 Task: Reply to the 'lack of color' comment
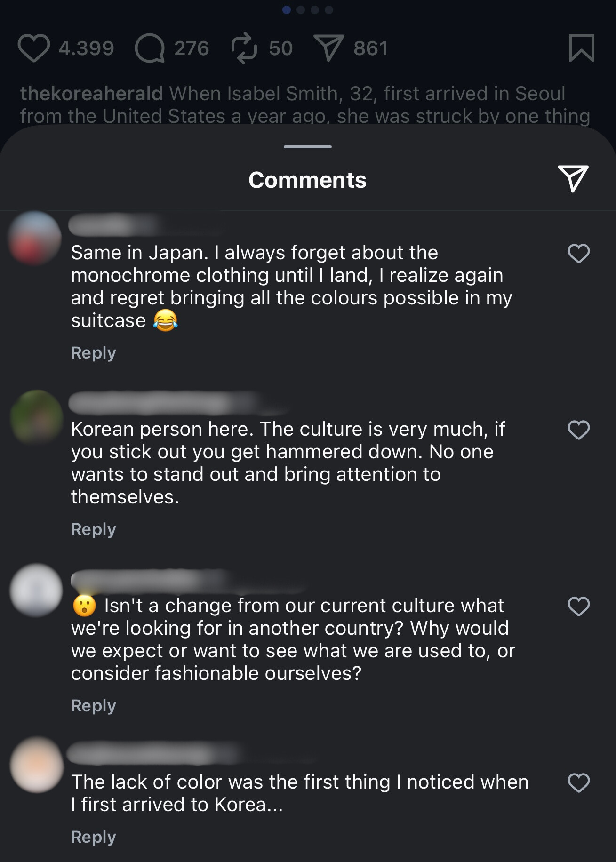93,837
